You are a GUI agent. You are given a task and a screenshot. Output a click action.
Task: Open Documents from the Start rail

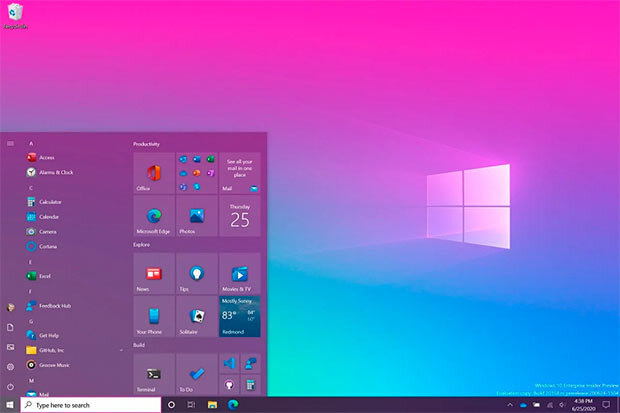(11, 327)
